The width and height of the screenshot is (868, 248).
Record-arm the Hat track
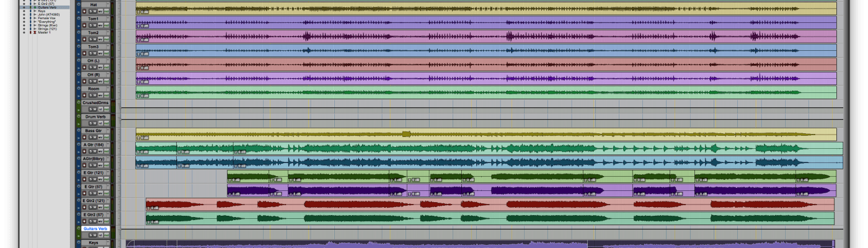click(84, 11)
